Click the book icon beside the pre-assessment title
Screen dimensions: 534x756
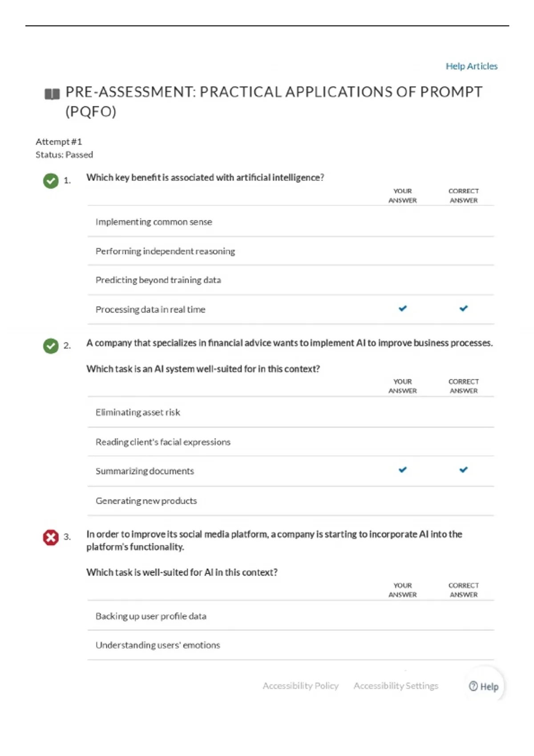[52, 94]
